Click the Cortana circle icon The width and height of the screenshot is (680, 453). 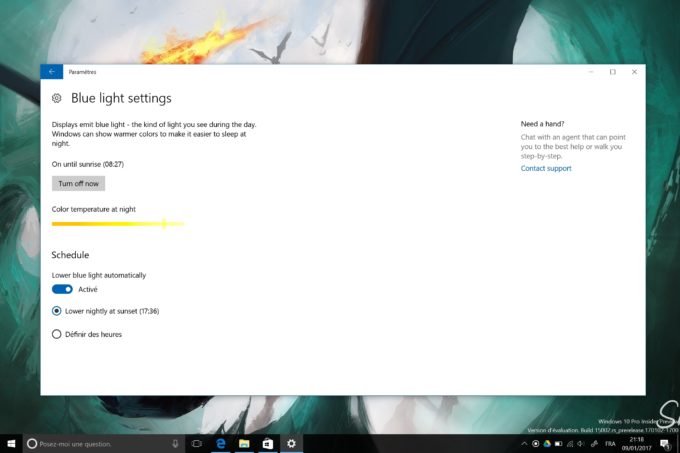tap(32, 444)
